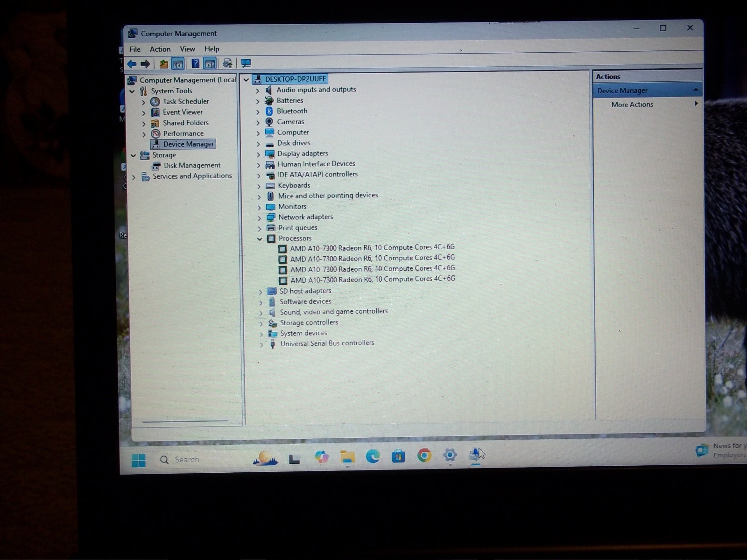The width and height of the screenshot is (747, 560).
Task: Open Microsoft Edge from the taskbar
Action: point(373,456)
